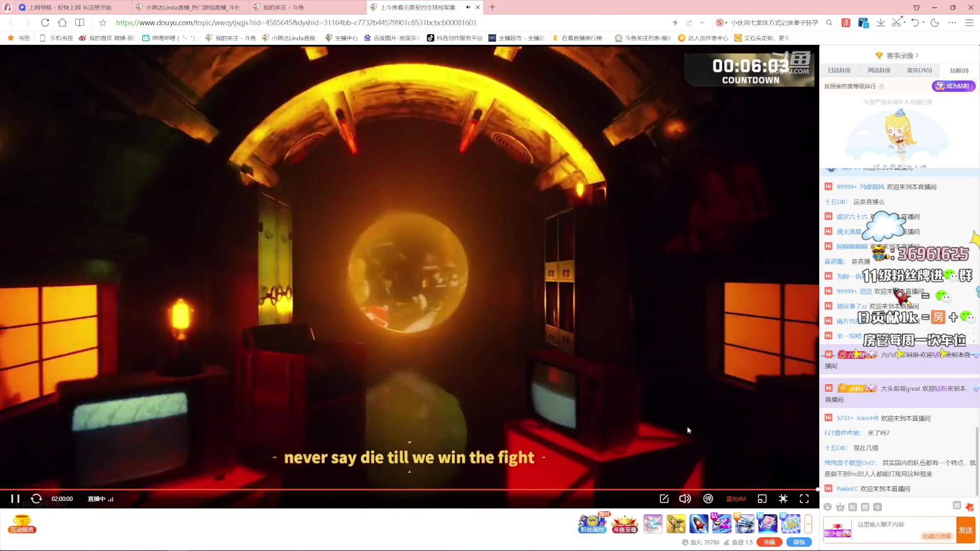Enter web page fullscreen mode

tap(783, 498)
